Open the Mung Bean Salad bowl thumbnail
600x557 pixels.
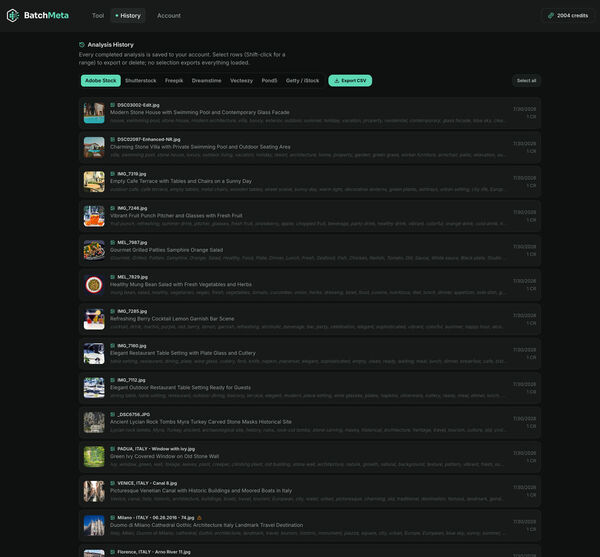coord(94,285)
